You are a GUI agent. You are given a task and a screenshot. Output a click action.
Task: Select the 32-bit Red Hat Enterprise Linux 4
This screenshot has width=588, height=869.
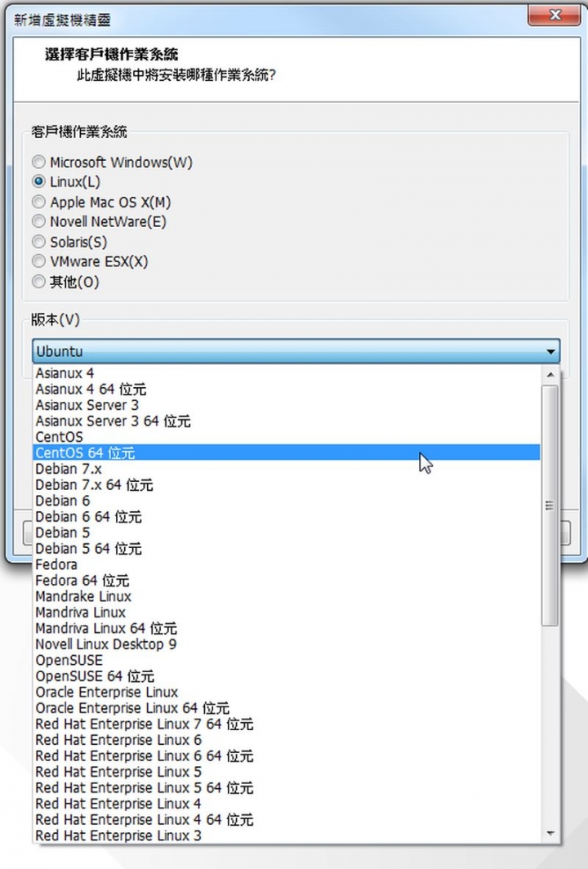point(287,804)
